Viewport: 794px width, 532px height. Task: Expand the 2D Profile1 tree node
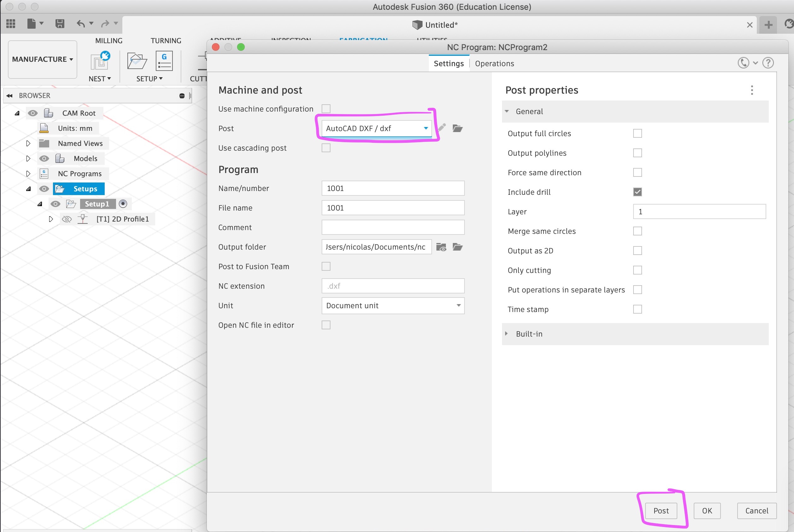click(51, 219)
